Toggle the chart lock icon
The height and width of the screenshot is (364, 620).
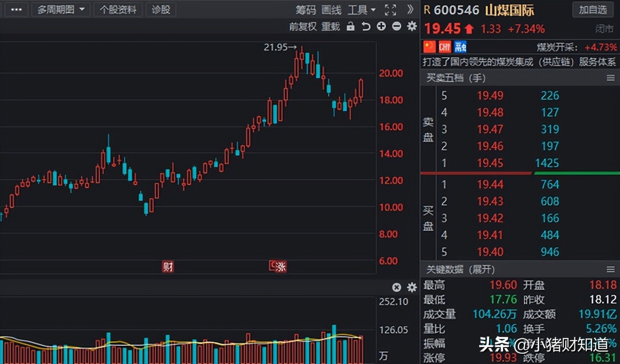[x=350, y=27]
